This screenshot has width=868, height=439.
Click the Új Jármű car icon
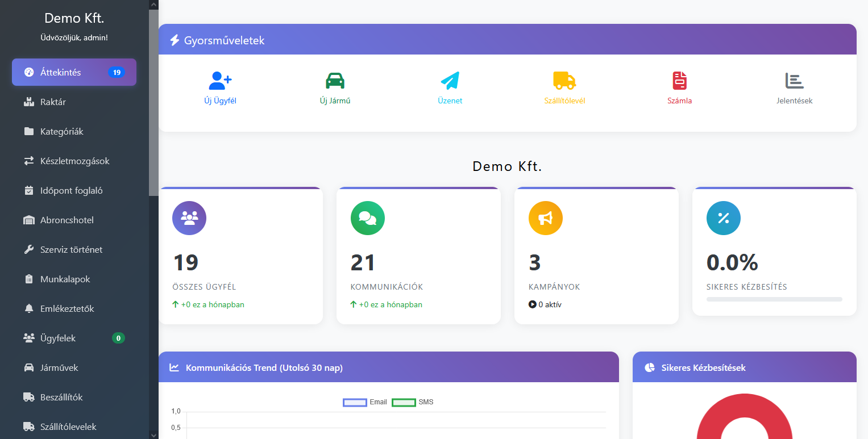[335, 81]
